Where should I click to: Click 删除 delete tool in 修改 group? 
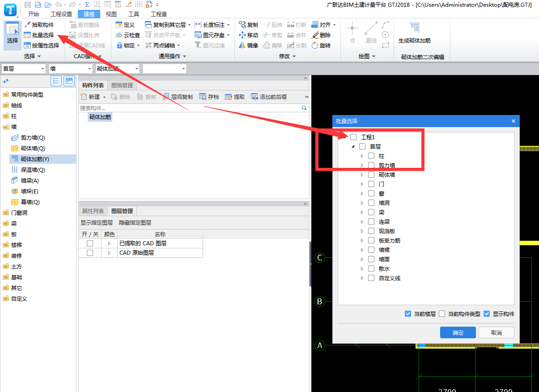point(321,35)
